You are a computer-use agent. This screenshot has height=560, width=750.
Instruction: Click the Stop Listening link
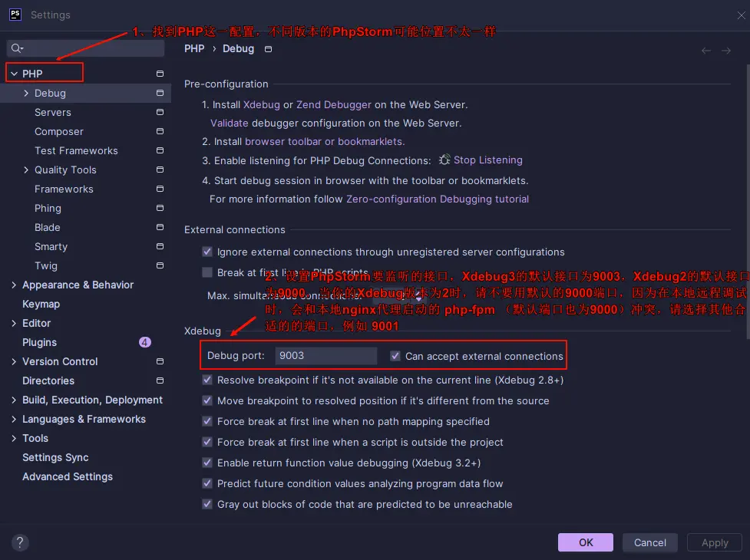tap(488, 160)
